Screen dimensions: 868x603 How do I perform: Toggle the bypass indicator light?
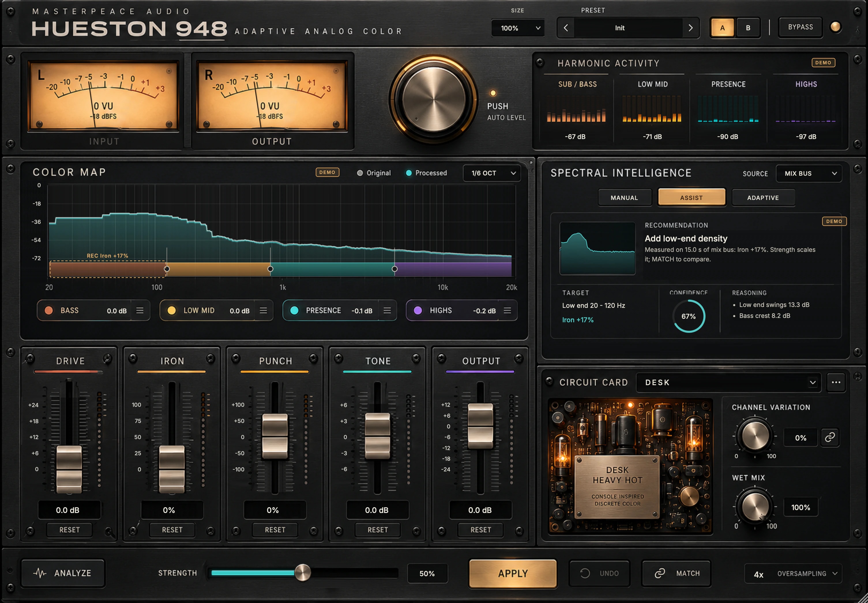coord(835,27)
